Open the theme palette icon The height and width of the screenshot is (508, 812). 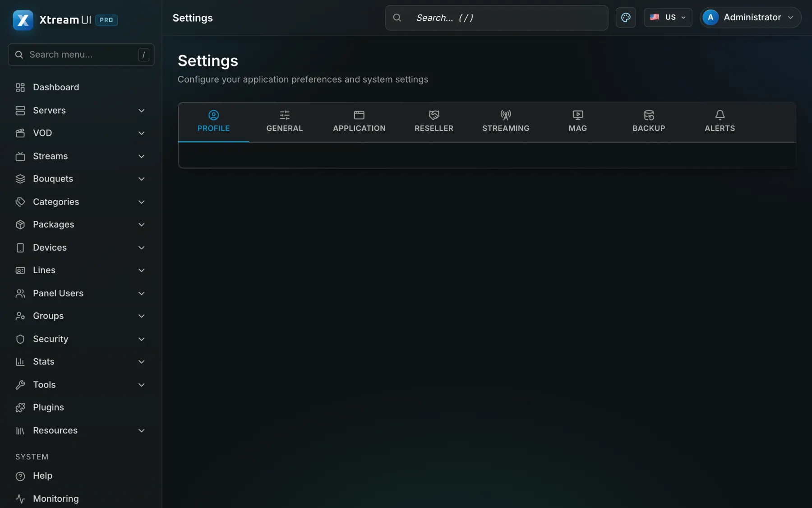626,18
